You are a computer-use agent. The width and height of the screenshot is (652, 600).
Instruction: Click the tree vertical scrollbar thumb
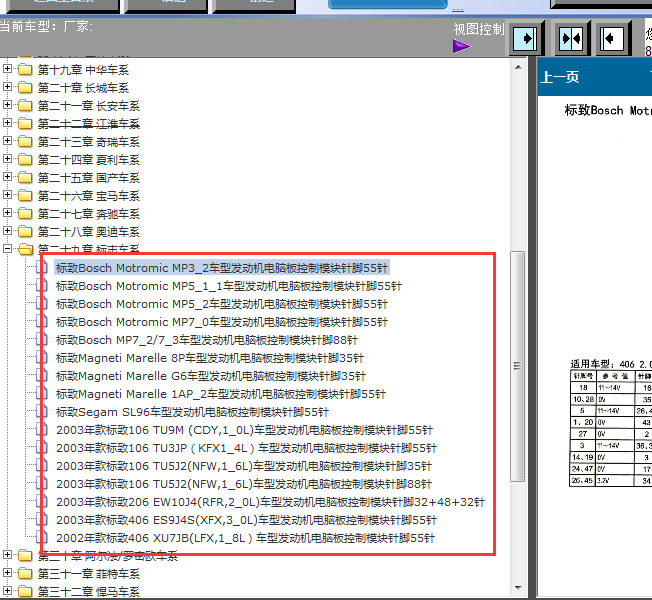click(x=518, y=366)
